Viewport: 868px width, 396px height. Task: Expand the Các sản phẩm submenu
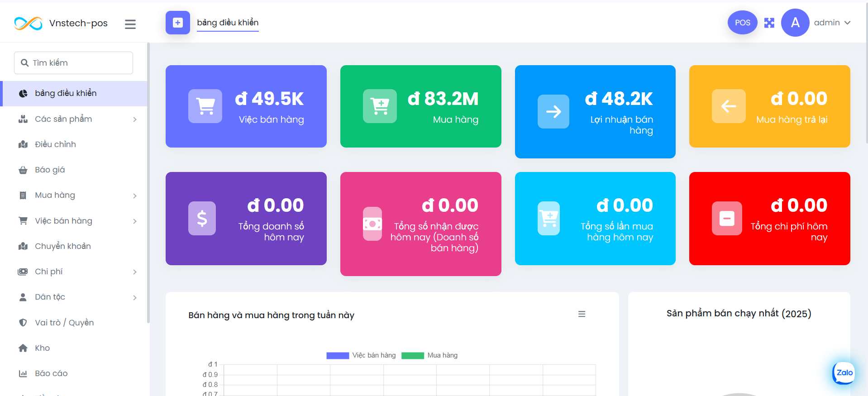pyautogui.click(x=77, y=119)
